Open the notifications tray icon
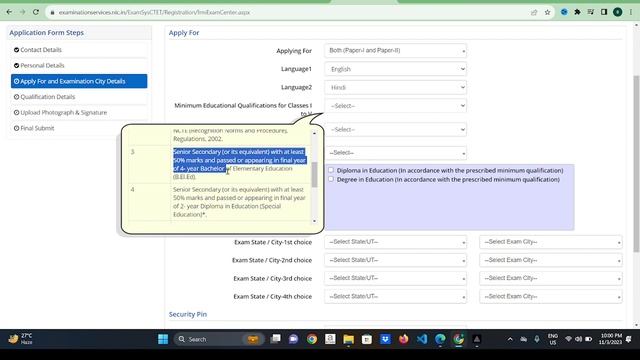The width and height of the screenshot is (640, 360). click(629, 339)
